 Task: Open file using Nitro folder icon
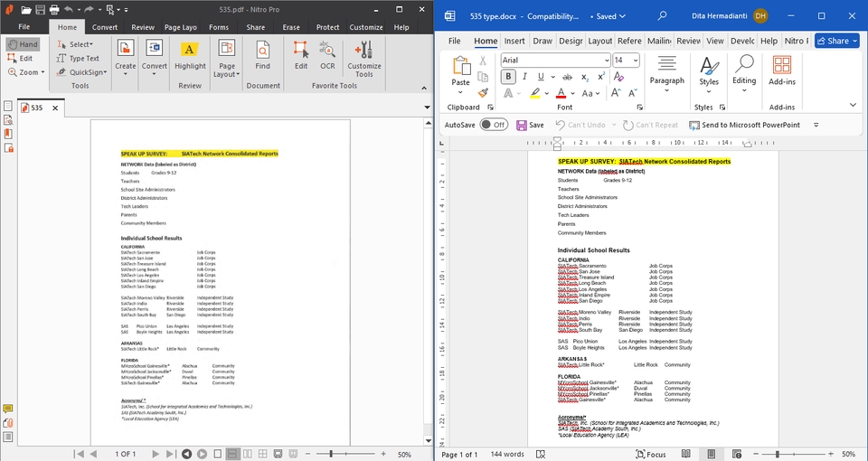click(x=26, y=9)
